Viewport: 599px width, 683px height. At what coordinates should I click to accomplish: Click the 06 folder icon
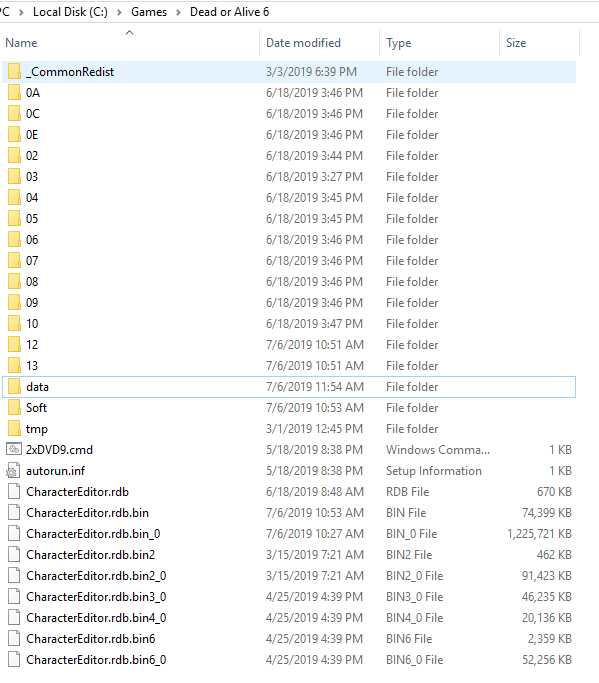coord(14,240)
